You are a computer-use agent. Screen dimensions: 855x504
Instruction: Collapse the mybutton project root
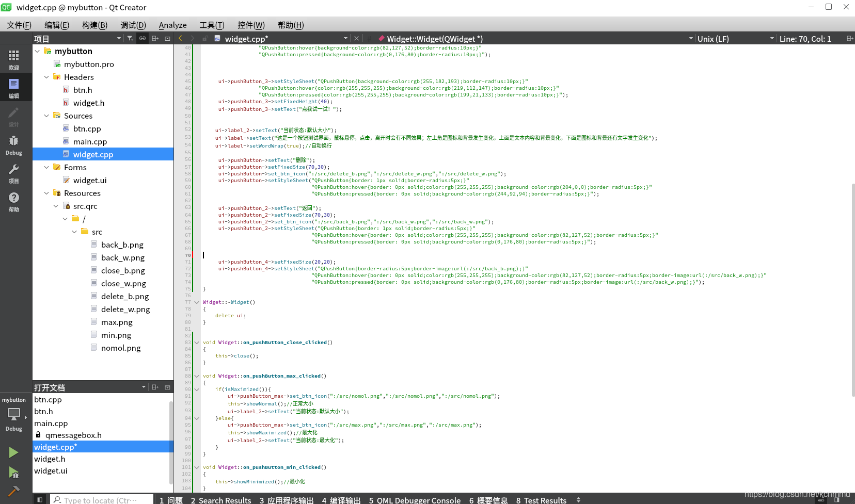[x=37, y=51]
